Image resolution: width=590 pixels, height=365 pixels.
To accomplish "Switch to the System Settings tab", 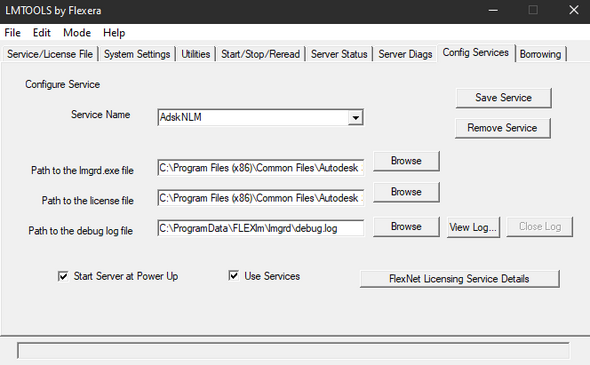I will pos(137,54).
